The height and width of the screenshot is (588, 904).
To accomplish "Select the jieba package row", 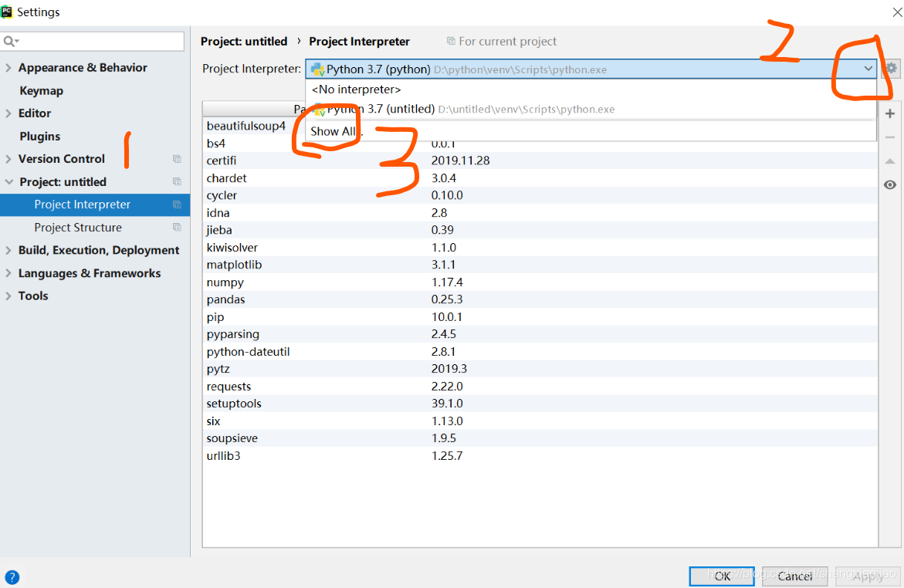I will click(540, 230).
